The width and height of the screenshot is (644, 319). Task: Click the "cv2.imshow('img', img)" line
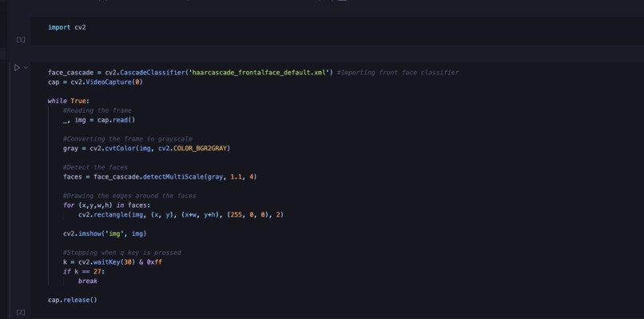[x=105, y=233]
